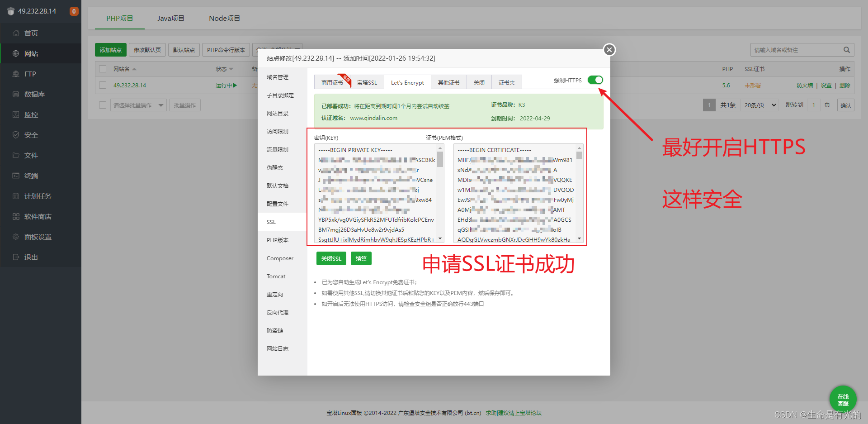Click the monitor icon beside 监控
Screen dimensions: 868x424
tap(16, 114)
